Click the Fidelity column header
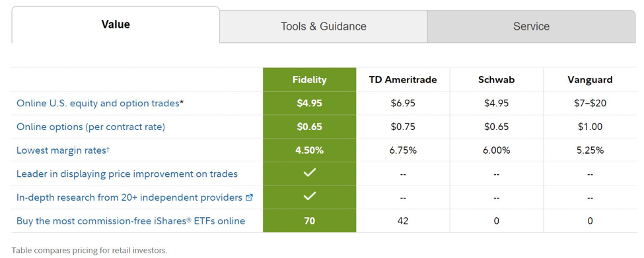 pyautogui.click(x=309, y=80)
